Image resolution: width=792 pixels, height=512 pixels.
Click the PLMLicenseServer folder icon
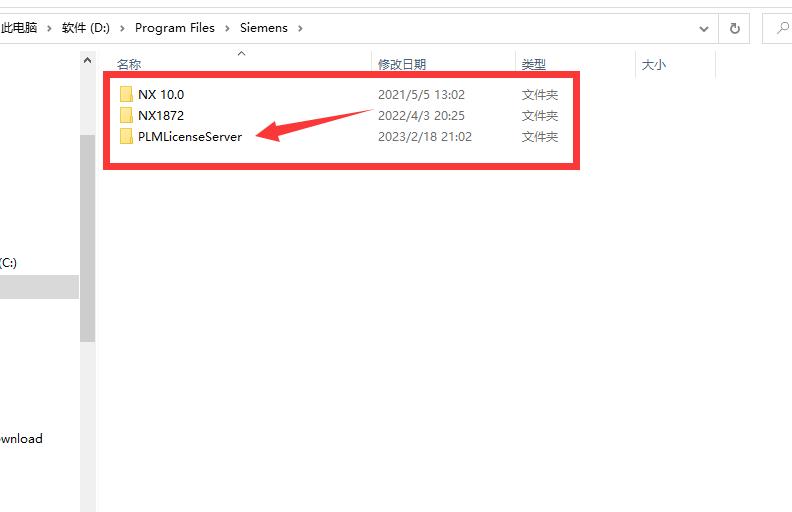point(126,136)
